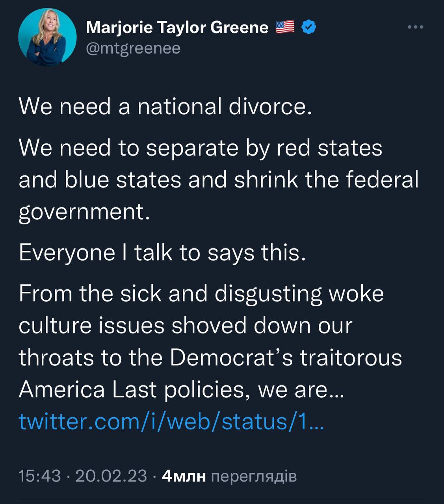
Task: Click the line 'culture issues shoved down our'
Action: pyautogui.click(x=185, y=326)
